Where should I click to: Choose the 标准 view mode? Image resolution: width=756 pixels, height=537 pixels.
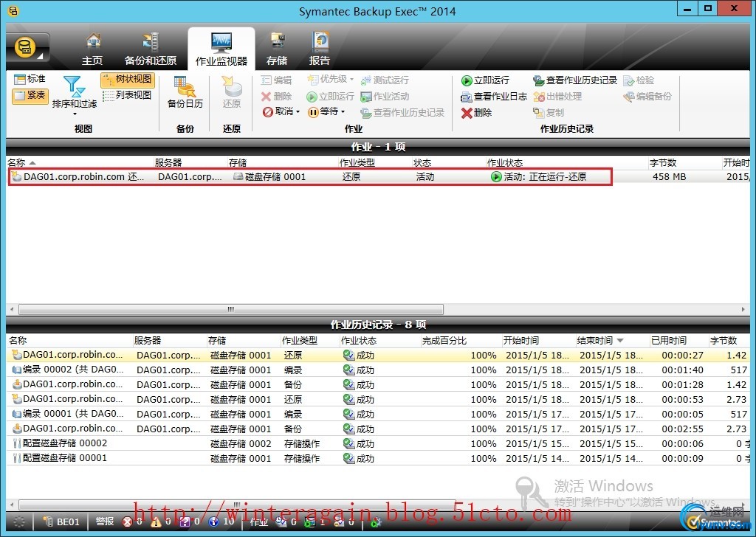click(30, 79)
